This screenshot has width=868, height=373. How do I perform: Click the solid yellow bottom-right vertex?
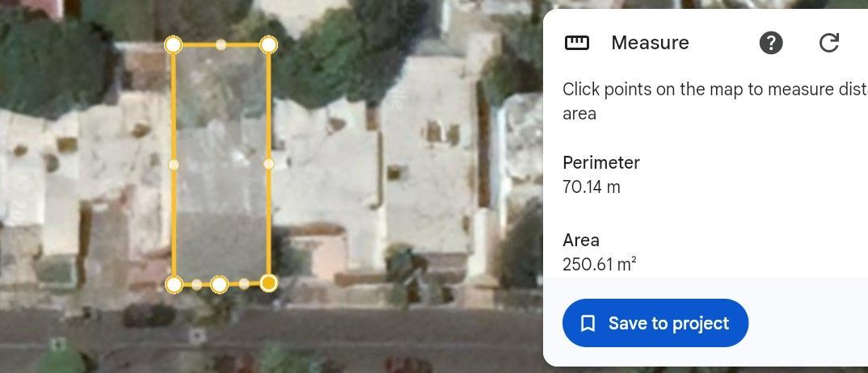point(268,283)
